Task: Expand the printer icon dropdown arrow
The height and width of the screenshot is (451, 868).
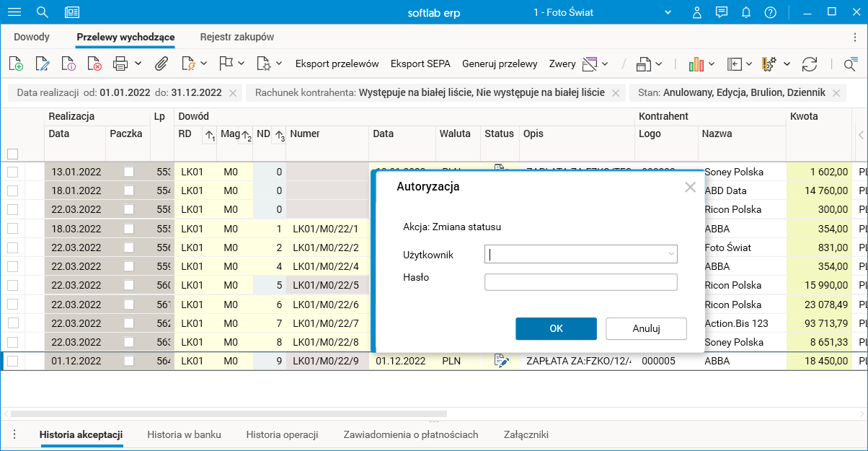Action: click(x=138, y=64)
